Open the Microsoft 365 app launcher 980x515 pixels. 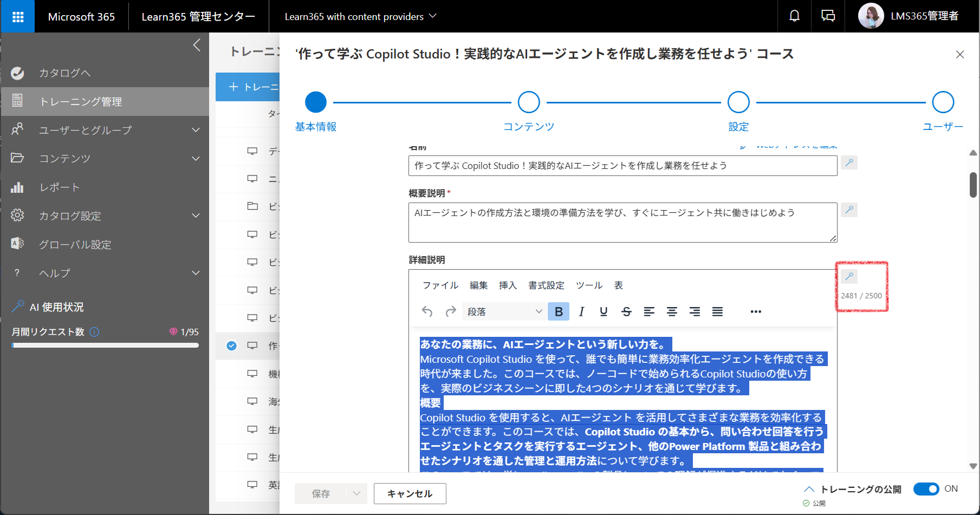[x=18, y=17]
